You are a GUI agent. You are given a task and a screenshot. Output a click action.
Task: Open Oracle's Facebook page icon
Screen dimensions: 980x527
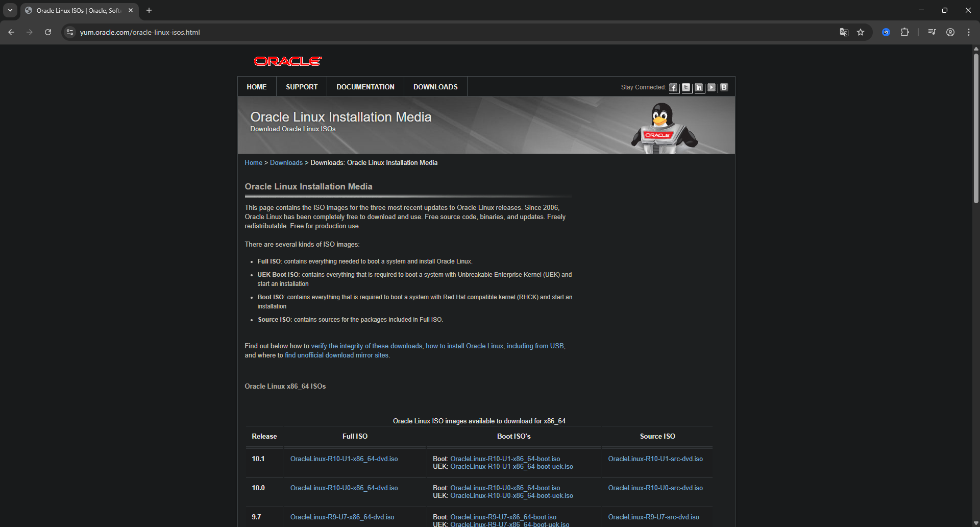click(673, 87)
